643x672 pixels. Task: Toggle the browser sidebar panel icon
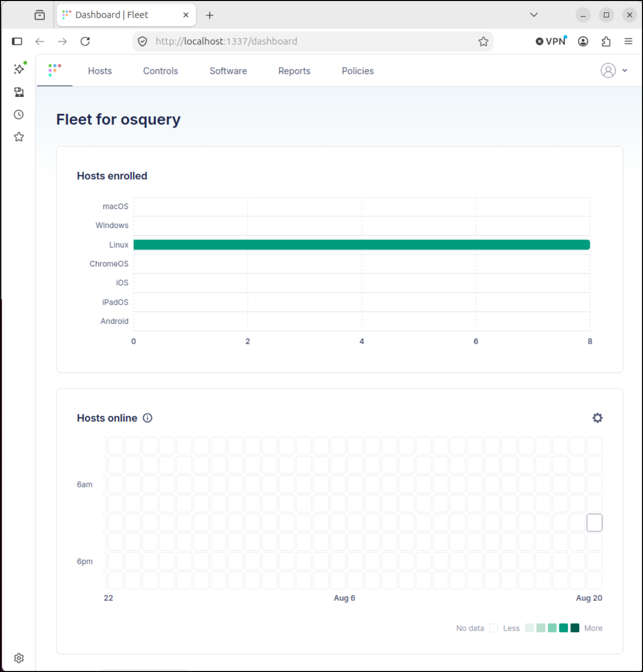17,41
